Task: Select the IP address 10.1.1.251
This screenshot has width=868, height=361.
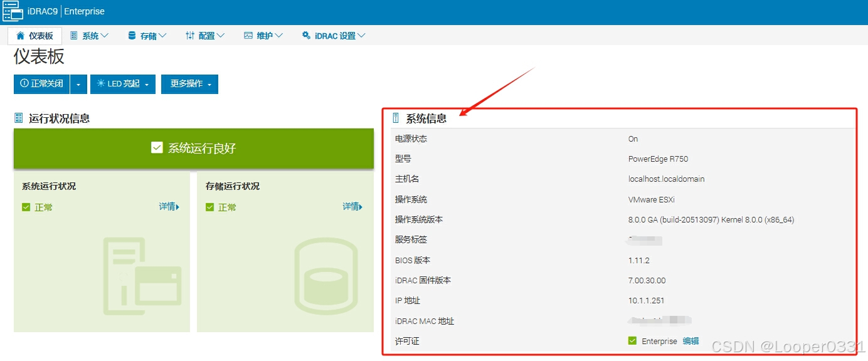Action: [646, 301]
